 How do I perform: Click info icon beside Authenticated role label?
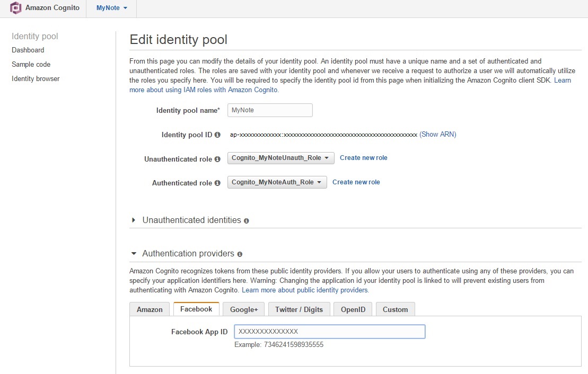point(217,183)
